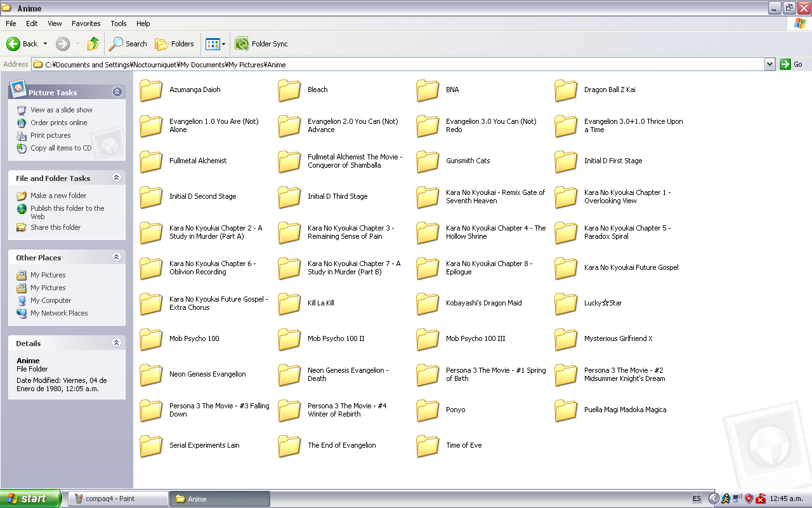The height and width of the screenshot is (508, 812).
Task: Open the Back history dropdown arrow
Action: point(45,44)
